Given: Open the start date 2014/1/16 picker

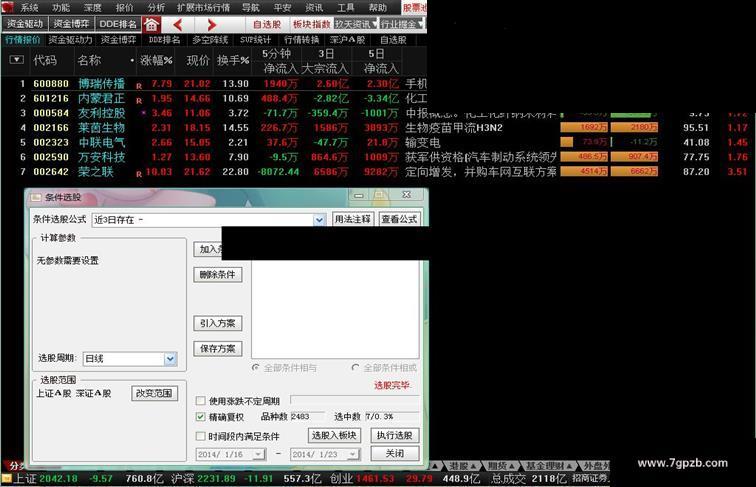Looking at the screenshot, I should (x=259, y=454).
